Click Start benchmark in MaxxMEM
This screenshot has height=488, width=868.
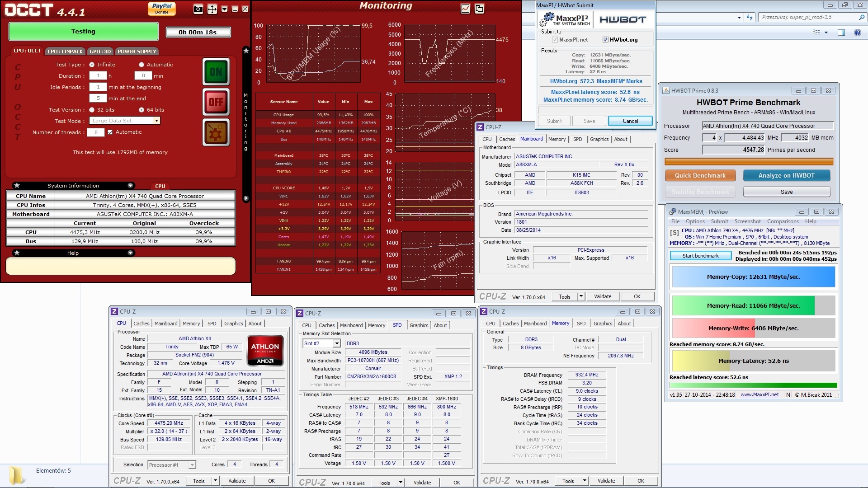click(700, 256)
